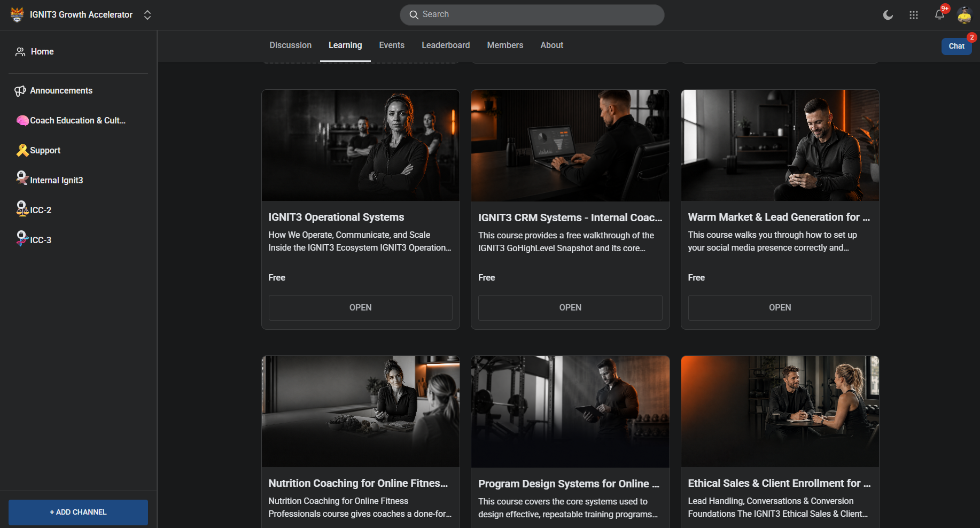The height and width of the screenshot is (528, 980).
Task: Select the Learning tab
Action: pyautogui.click(x=345, y=45)
